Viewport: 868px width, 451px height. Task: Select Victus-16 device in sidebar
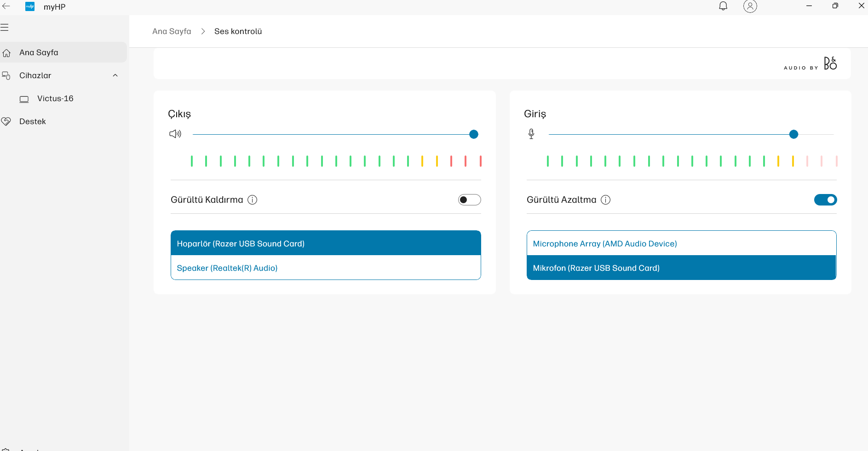tap(55, 98)
